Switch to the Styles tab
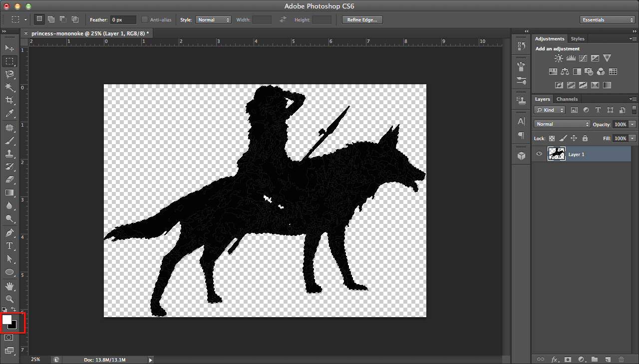The height and width of the screenshot is (364, 639). [578, 38]
